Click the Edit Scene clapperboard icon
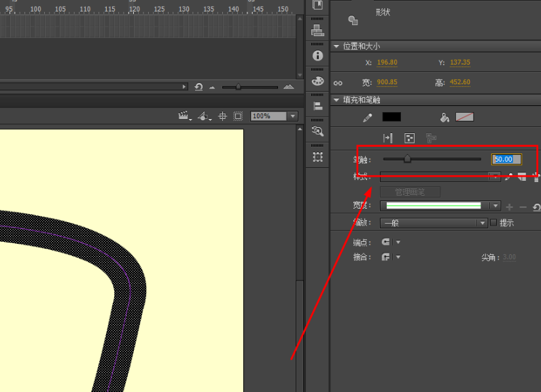 tap(184, 116)
